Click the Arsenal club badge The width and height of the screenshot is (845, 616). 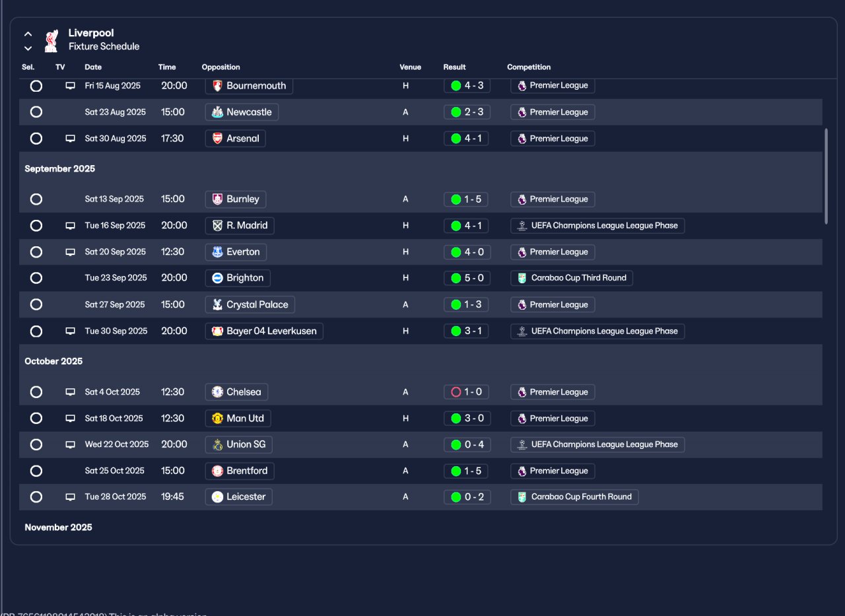point(217,139)
